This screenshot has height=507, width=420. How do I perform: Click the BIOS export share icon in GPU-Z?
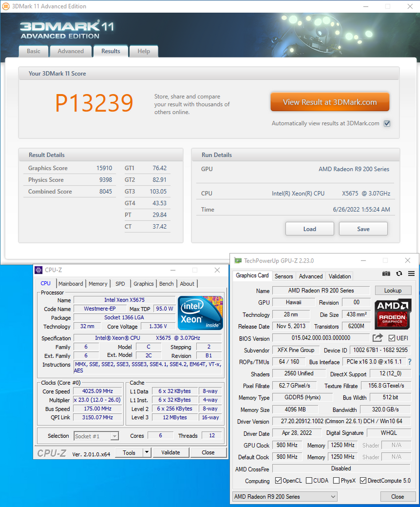tap(377, 338)
